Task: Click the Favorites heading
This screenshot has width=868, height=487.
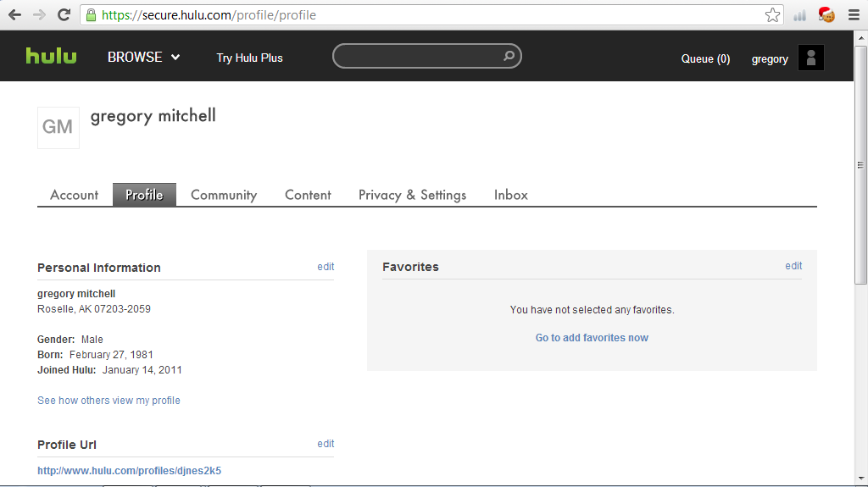Action: pyautogui.click(x=410, y=267)
